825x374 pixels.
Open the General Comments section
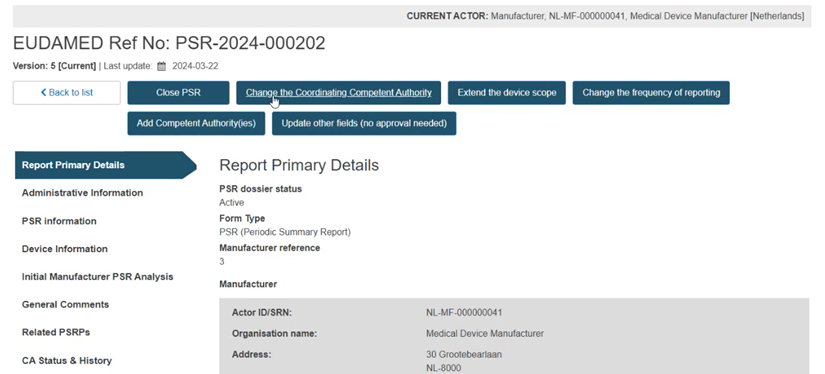pyautogui.click(x=65, y=305)
